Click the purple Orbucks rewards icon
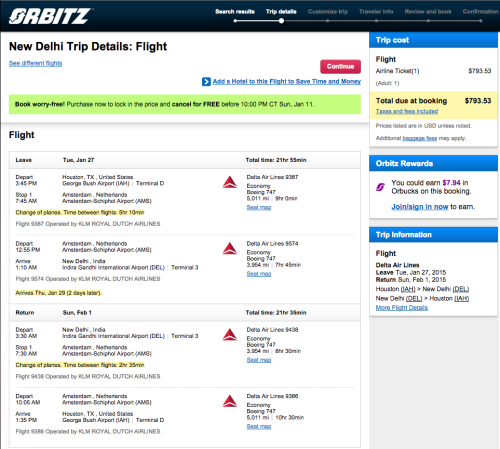500x449 pixels. click(x=380, y=187)
